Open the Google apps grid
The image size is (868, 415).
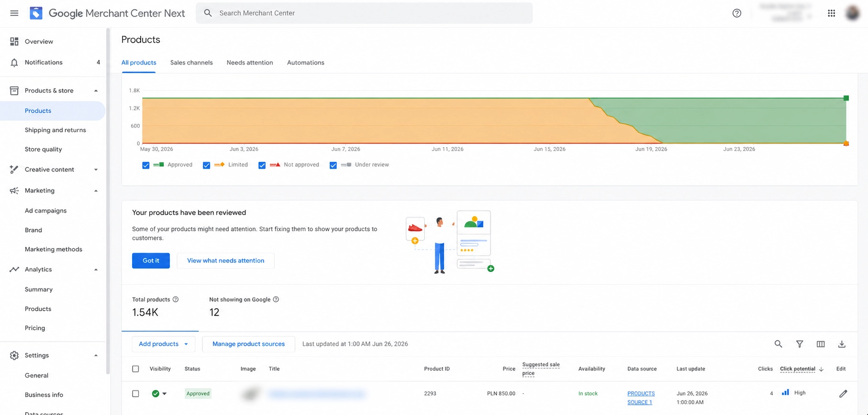tap(831, 13)
